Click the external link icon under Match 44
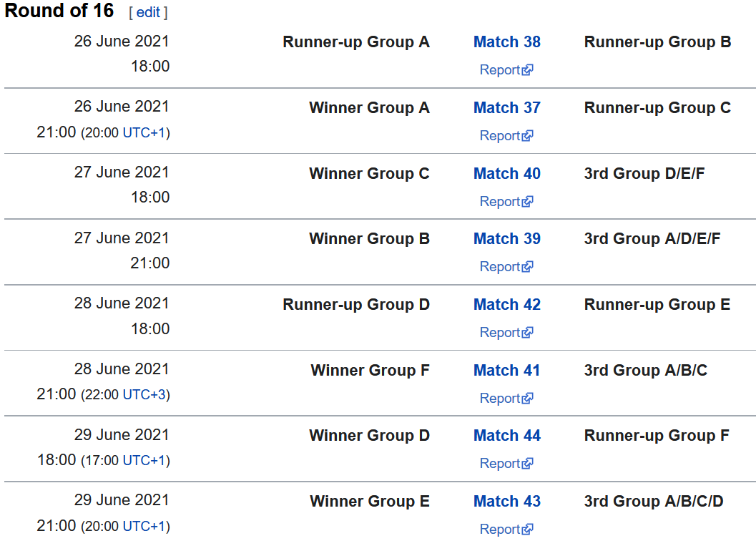Image resolution: width=756 pixels, height=546 pixels. (528, 464)
